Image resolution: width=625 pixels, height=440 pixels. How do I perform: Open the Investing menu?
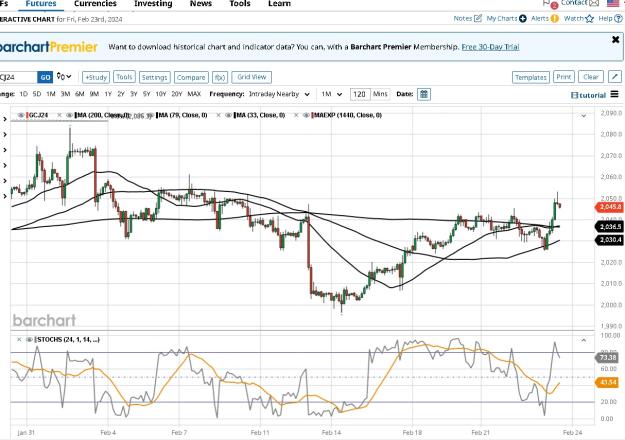point(153,4)
